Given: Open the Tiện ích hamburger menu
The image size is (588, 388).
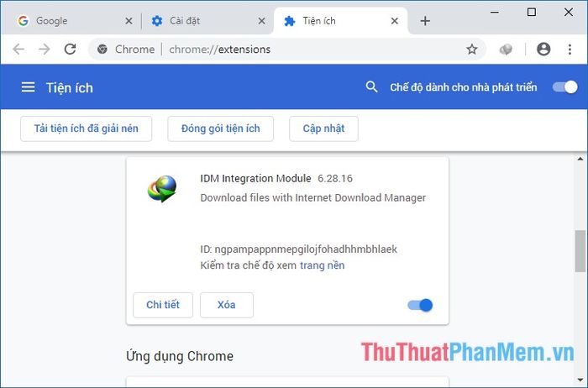Looking at the screenshot, I should click(28, 87).
